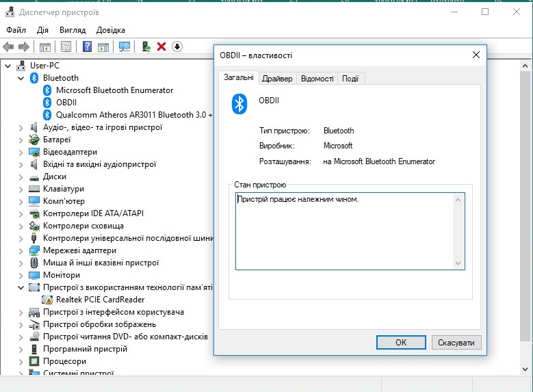Click the Мережеві адаптери network icon

(34, 250)
